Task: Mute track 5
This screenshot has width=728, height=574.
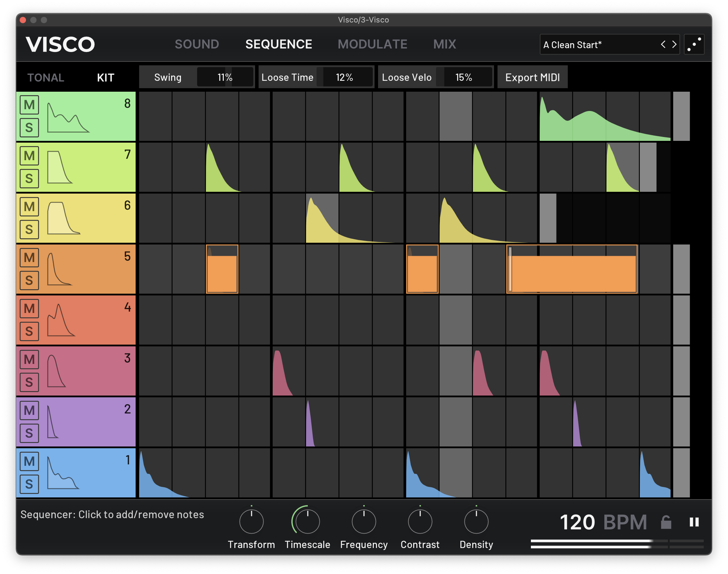Action: tap(29, 258)
